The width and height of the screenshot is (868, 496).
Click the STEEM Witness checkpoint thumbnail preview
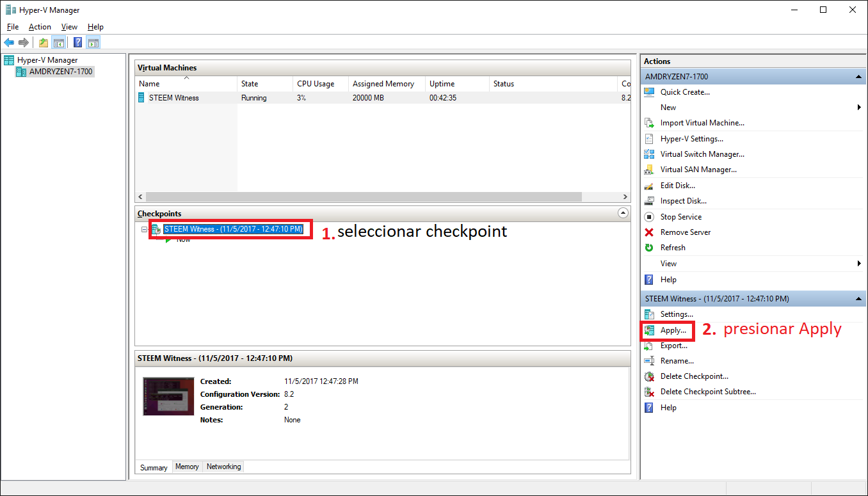point(168,396)
